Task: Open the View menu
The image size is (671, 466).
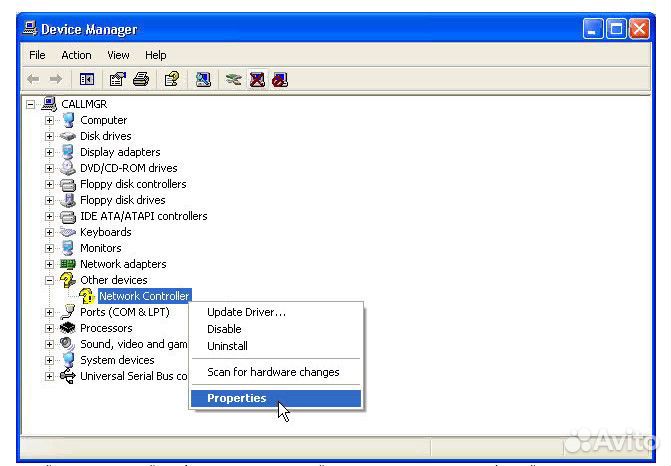Action: click(x=119, y=55)
